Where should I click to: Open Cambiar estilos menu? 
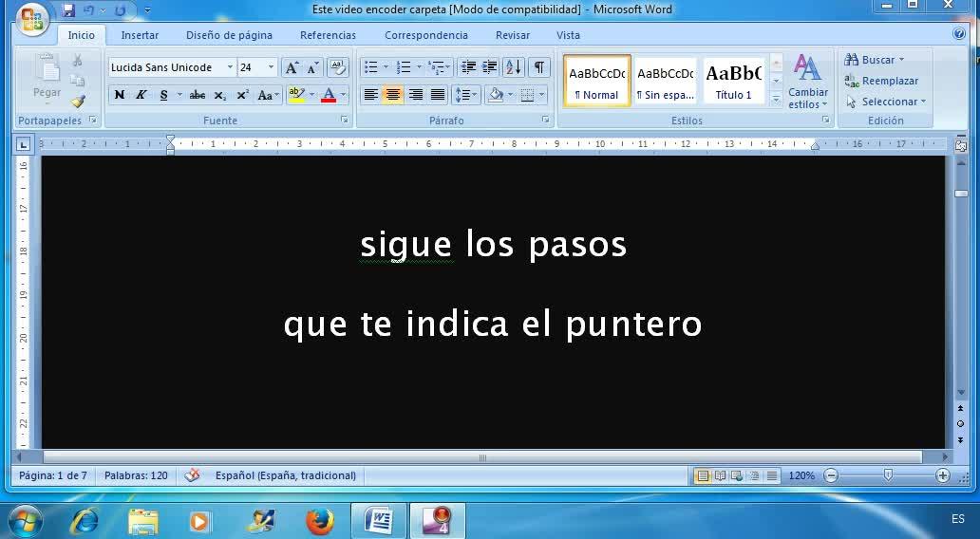[x=807, y=82]
